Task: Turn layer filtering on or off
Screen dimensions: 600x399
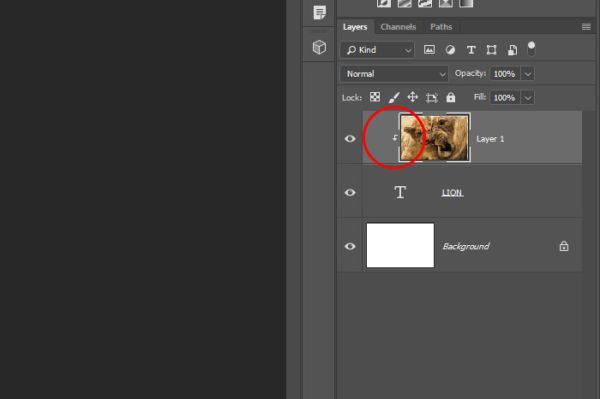Action: pyautogui.click(x=531, y=49)
